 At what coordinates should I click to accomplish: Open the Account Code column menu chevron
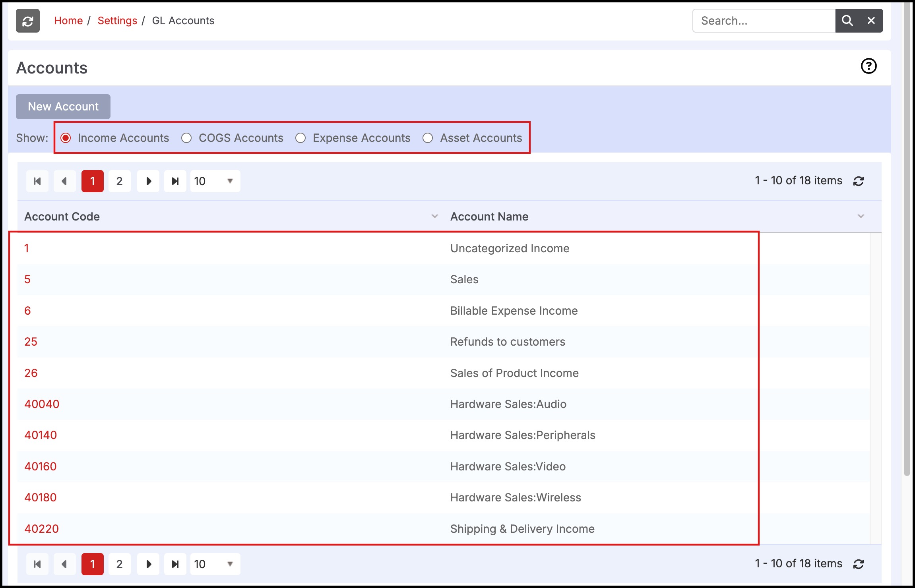434,216
